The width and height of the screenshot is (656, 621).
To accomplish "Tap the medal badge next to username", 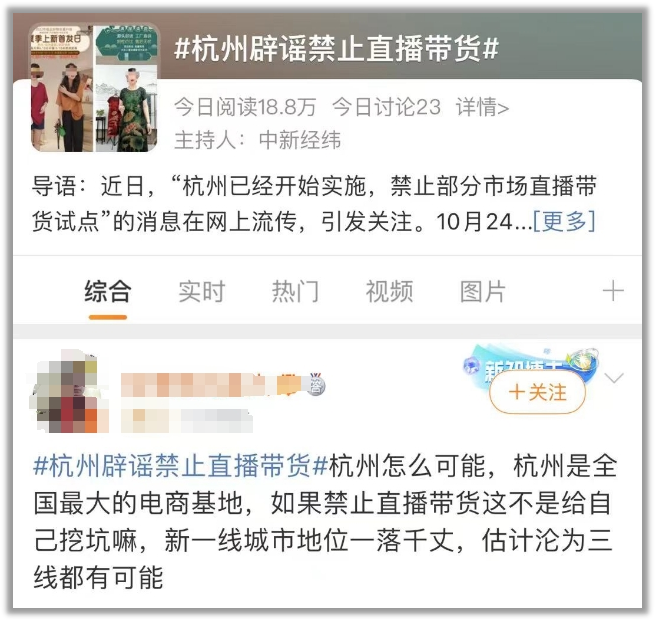I will (316, 383).
